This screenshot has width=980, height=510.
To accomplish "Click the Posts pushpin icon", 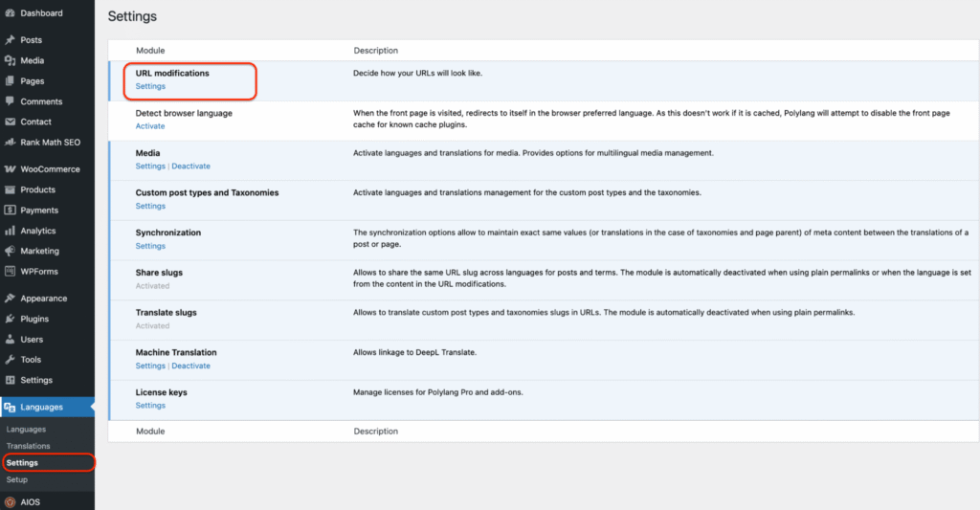I will pyautogui.click(x=10, y=40).
